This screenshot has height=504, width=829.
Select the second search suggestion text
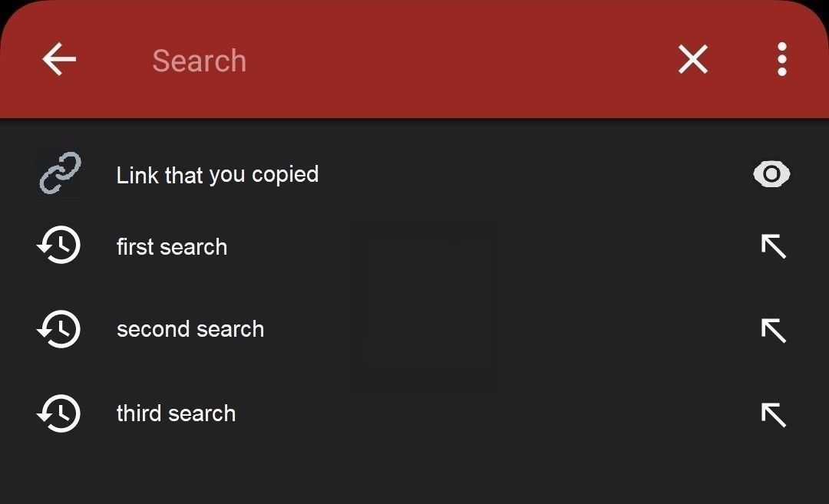coord(190,328)
